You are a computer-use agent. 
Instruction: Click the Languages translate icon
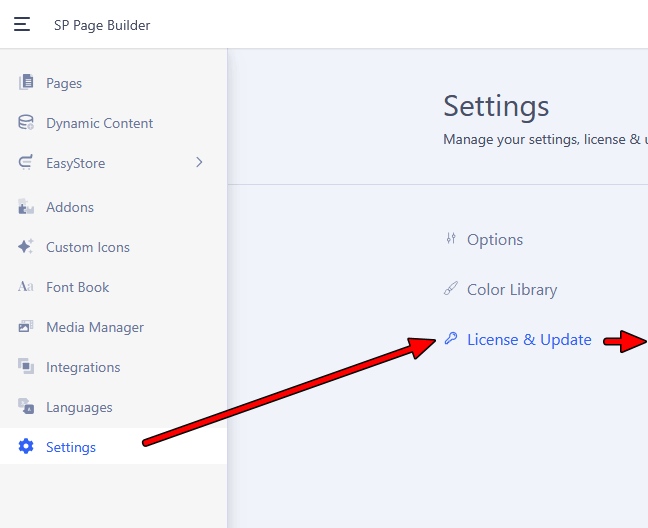[26, 407]
